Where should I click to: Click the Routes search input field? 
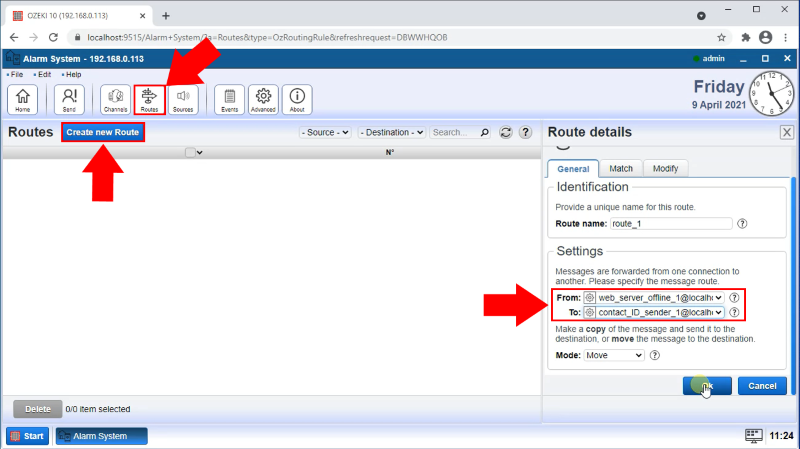click(x=454, y=132)
